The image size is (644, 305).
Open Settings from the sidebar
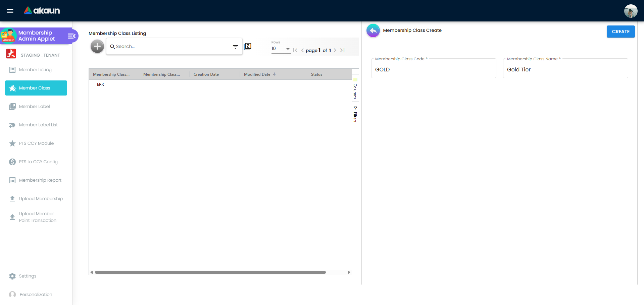[x=28, y=276]
